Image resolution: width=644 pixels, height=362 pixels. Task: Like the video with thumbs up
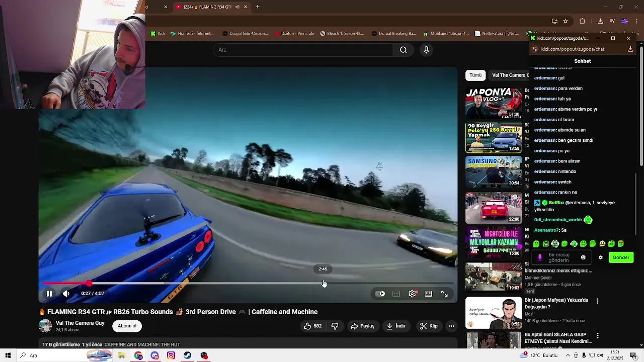coord(312,326)
